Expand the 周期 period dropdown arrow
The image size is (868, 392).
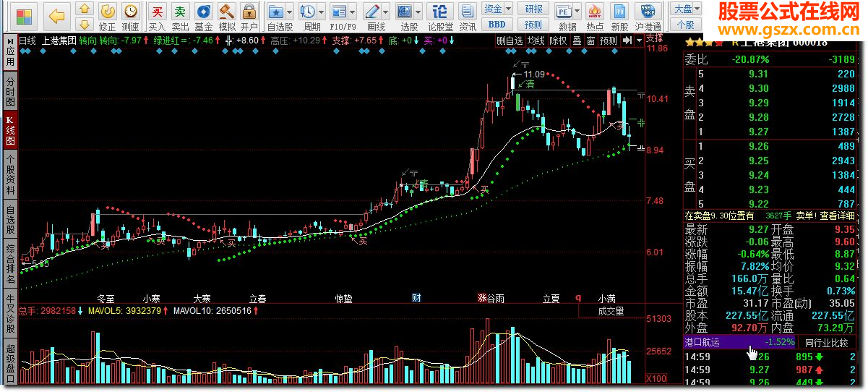click(321, 12)
